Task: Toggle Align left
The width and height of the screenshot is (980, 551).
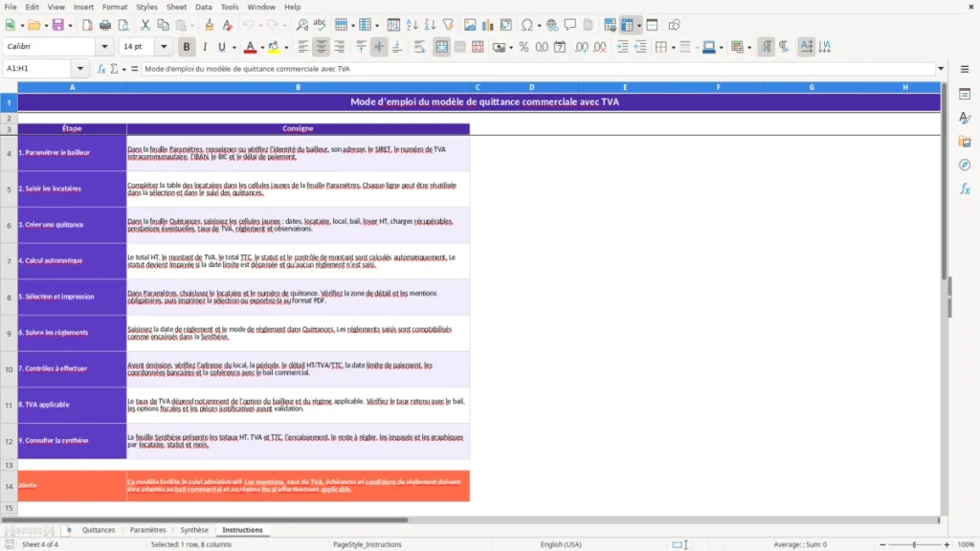Action: [303, 47]
